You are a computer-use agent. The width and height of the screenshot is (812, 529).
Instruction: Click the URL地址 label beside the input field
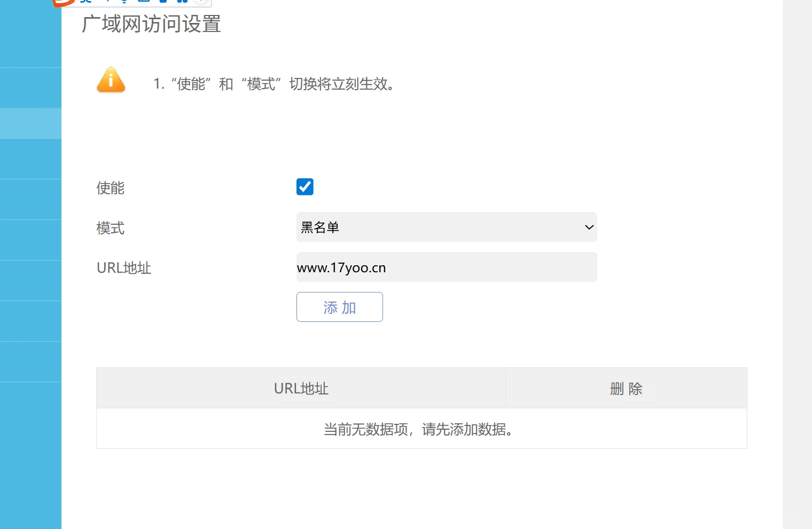tap(124, 268)
